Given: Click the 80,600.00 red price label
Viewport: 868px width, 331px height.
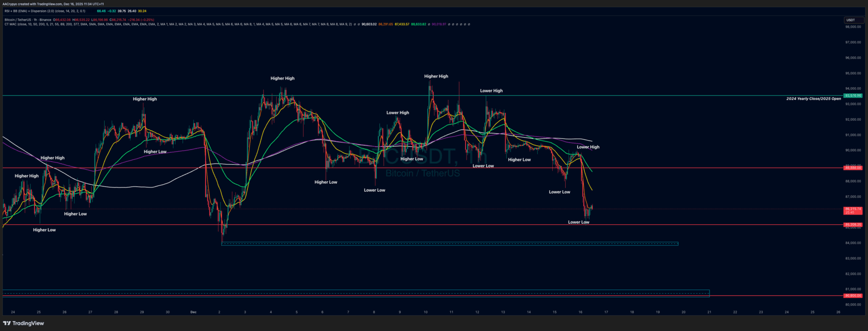Looking at the screenshot, I should pos(853,296).
